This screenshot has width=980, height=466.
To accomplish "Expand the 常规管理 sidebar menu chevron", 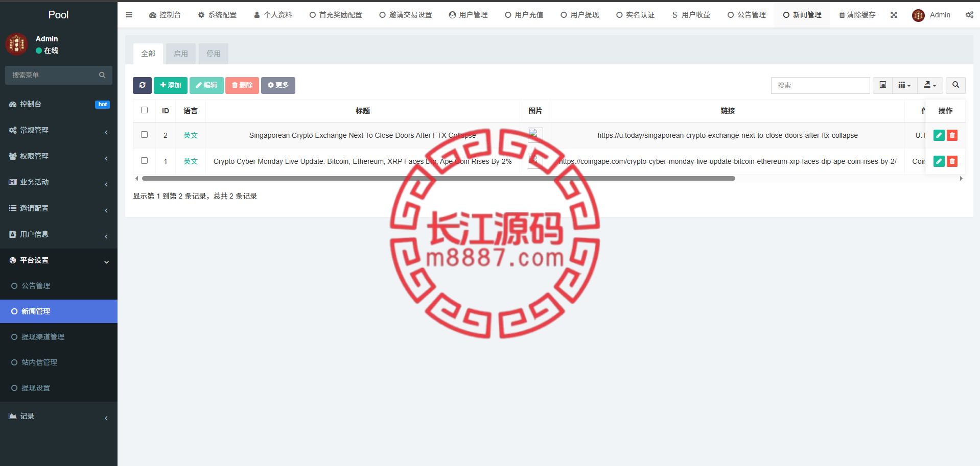I will coord(106,132).
